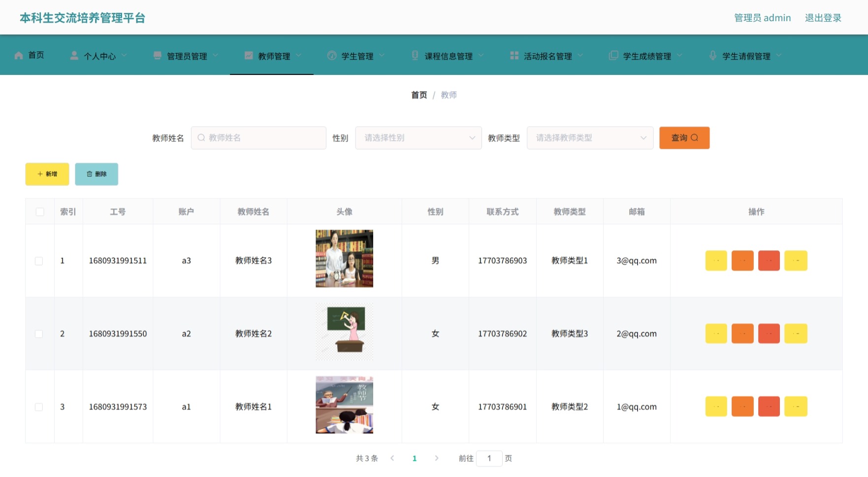Viewport: 868px width, 477px height.
Task: Click the red action button for 教师姓名3
Action: point(769,261)
